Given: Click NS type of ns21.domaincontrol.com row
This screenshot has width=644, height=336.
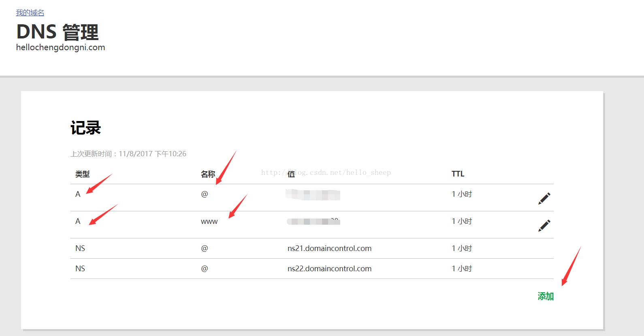Looking at the screenshot, I should [x=80, y=248].
